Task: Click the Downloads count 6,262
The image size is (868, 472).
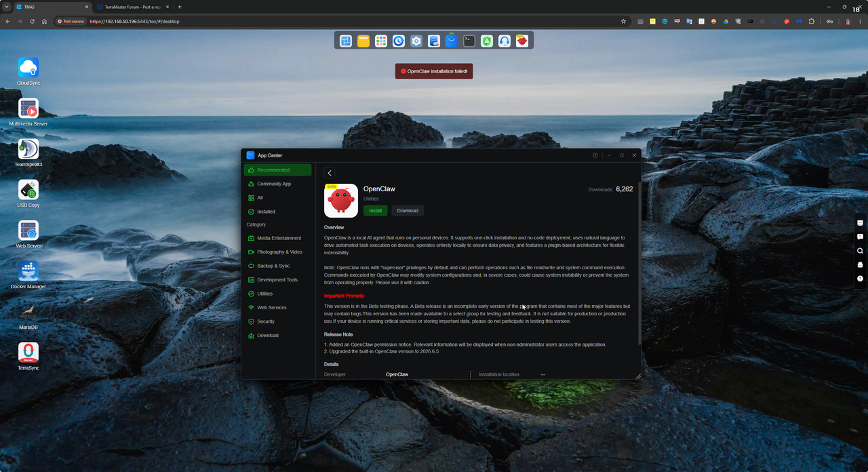Action: tap(624, 189)
